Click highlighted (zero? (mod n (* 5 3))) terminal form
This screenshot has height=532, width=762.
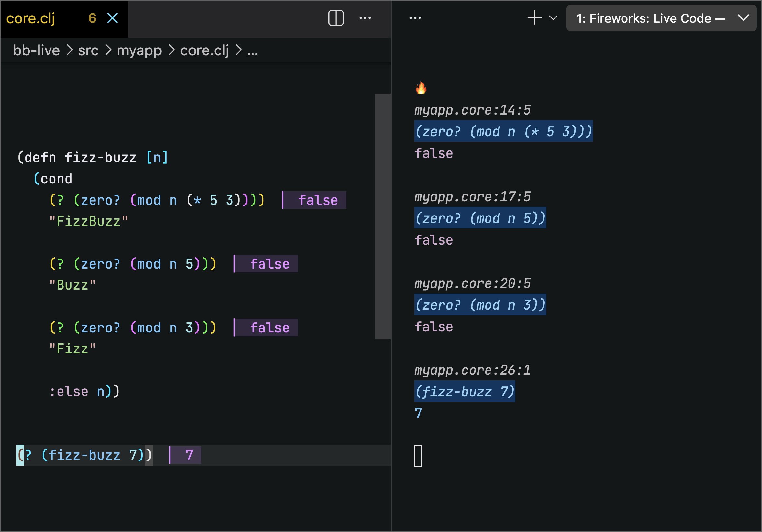[503, 131]
